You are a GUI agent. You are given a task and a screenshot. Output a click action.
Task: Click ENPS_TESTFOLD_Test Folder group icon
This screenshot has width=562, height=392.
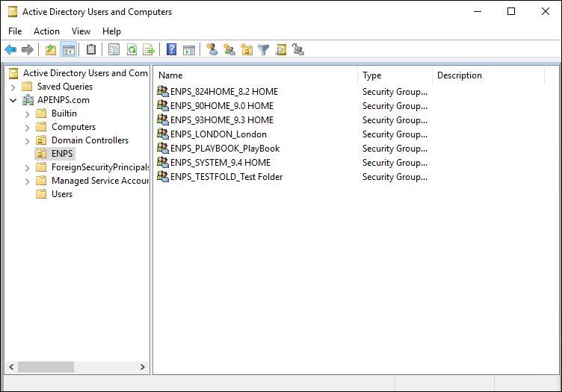[163, 176]
